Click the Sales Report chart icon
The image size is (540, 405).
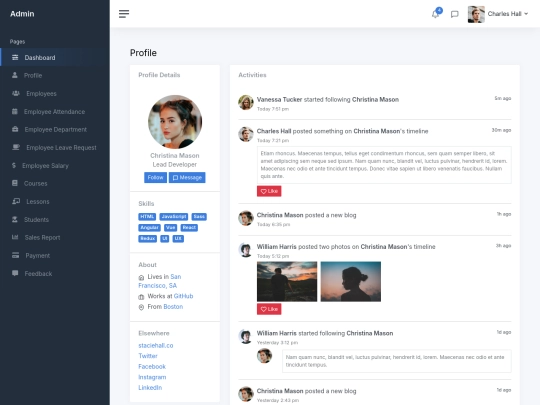(15, 237)
